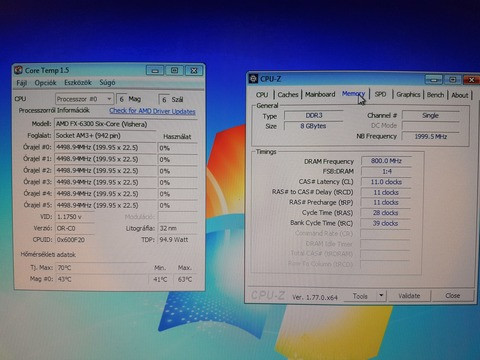Click the Validate button
480x360 pixels.
[x=409, y=296]
